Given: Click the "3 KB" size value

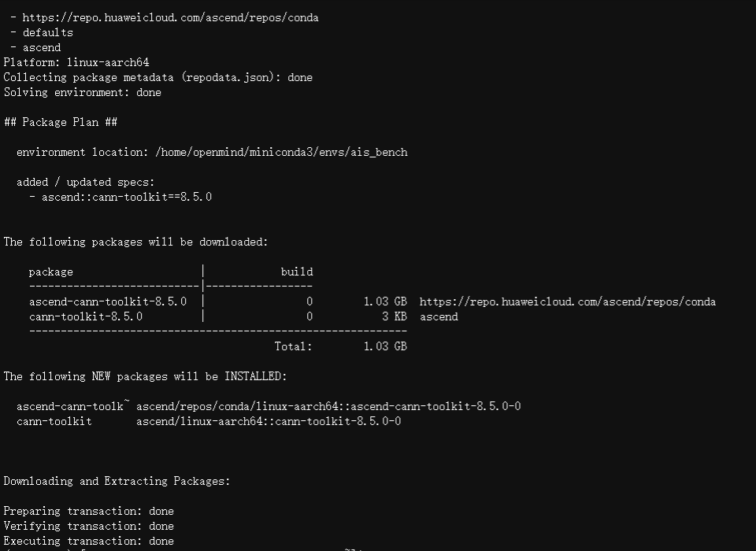Looking at the screenshot, I should [x=395, y=316].
